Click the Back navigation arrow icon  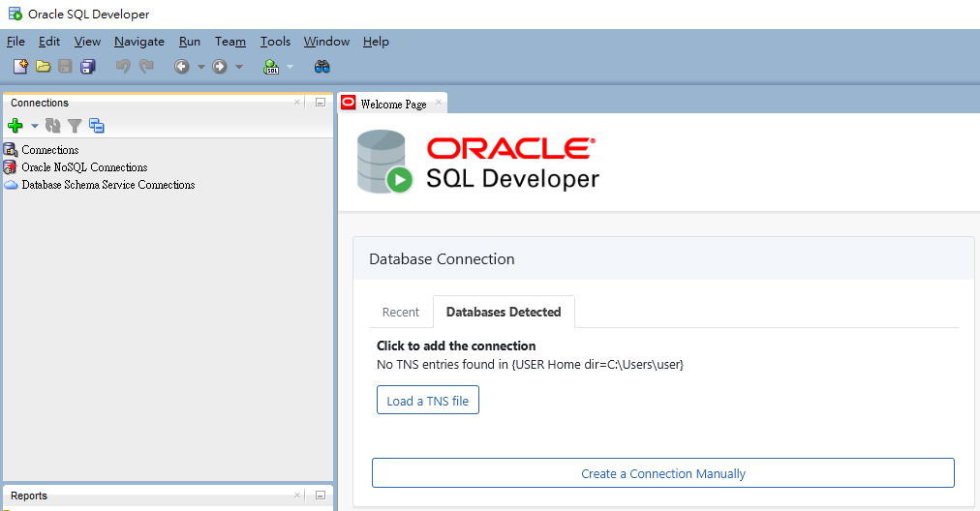click(181, 67)
